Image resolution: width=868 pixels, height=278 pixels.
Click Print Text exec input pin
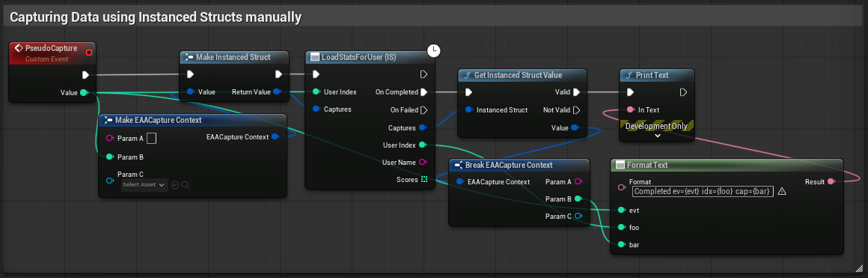tap(631, 92)
